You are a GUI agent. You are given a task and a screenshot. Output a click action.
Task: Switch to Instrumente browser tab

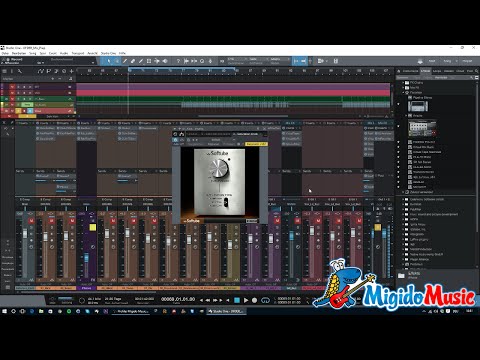pyautogui.click(x=410, y=71)
